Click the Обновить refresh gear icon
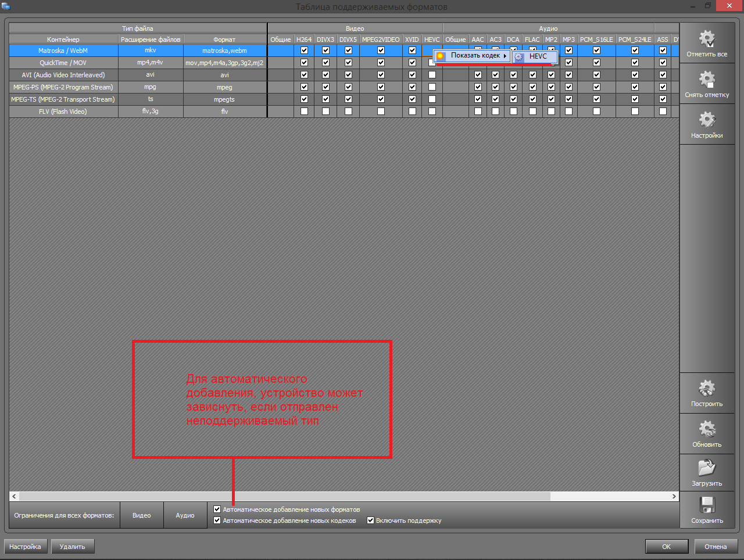This screenshot has width=744, height=560. [707, 429]
